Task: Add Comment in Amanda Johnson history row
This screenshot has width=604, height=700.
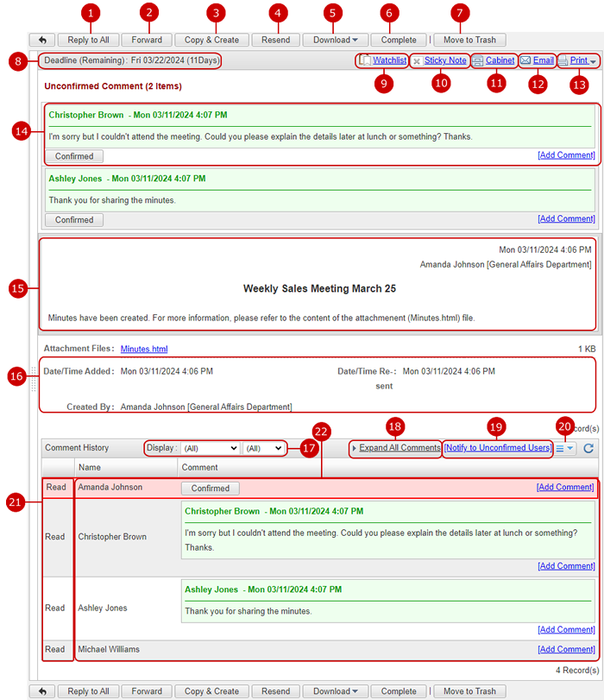Action: [565, 487]
